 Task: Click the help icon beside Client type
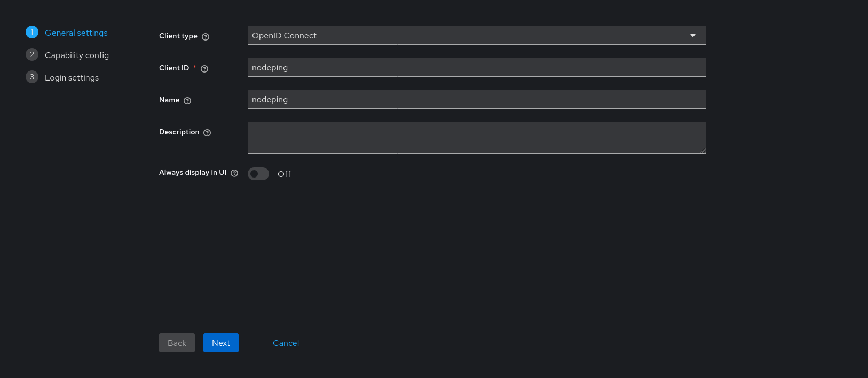pyautogui.click(x=206, y=37)
